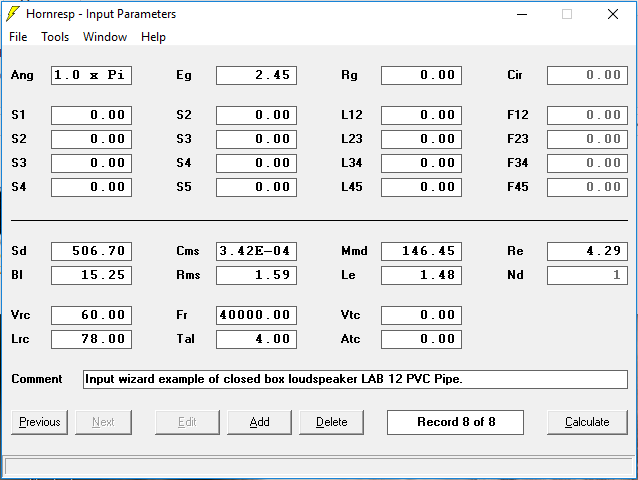Click the F12 value field
The width and height of the screenshot is (638, 480).
click(x=587, y=115)
